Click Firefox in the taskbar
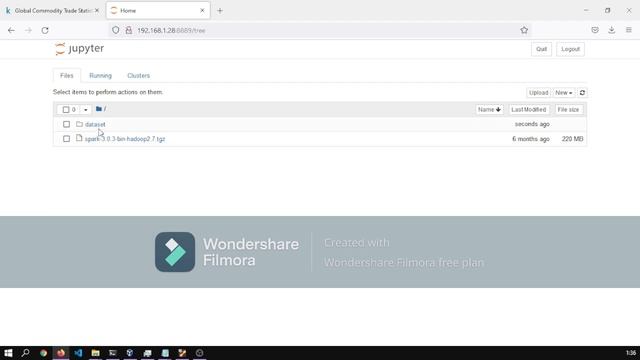The width and height of the screenshot is (640, 360). pos(61,353)
